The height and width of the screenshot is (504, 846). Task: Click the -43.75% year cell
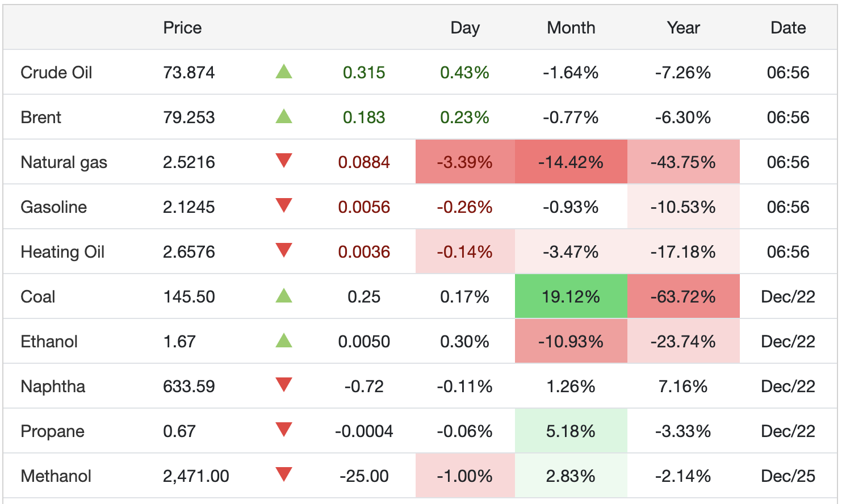pyautogui.click(x=684, y=162)
